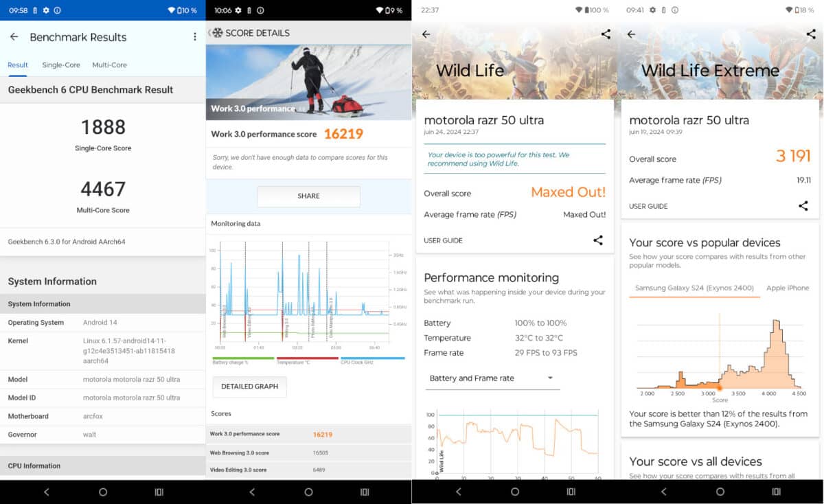Tap the CPU Information section header
This screenshot has width=824, height=504.
103,466
